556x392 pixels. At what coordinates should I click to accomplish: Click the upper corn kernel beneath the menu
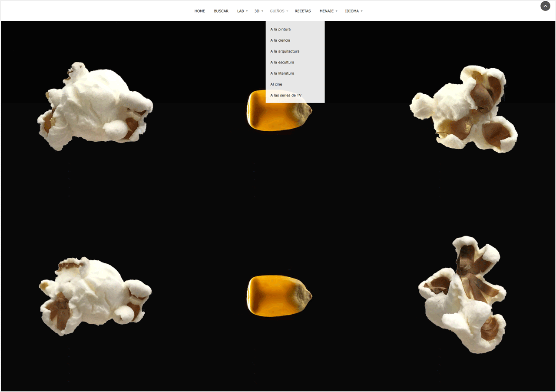(279, 110)
